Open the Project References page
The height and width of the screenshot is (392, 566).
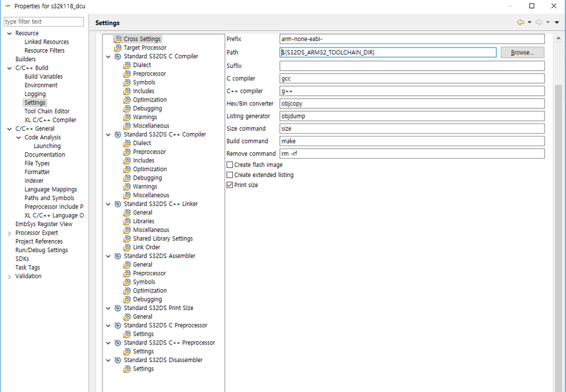tap(39, 241)
